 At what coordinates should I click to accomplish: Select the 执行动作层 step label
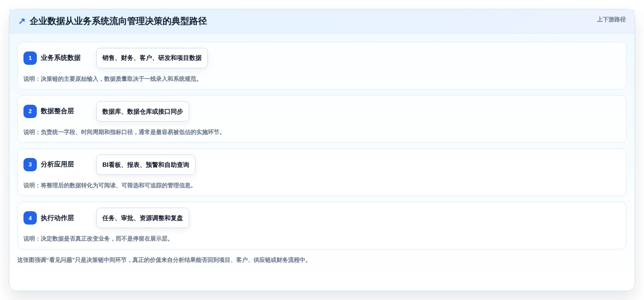coord(57,218)
